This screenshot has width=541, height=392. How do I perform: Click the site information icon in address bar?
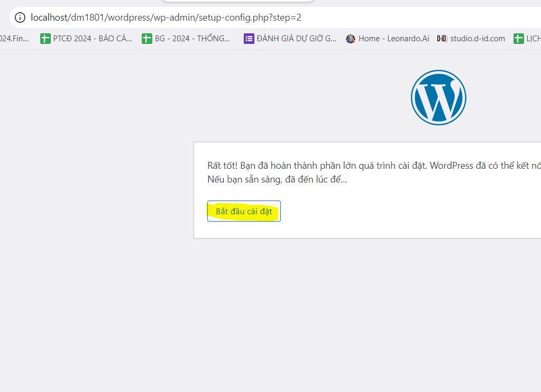[20, 17]
